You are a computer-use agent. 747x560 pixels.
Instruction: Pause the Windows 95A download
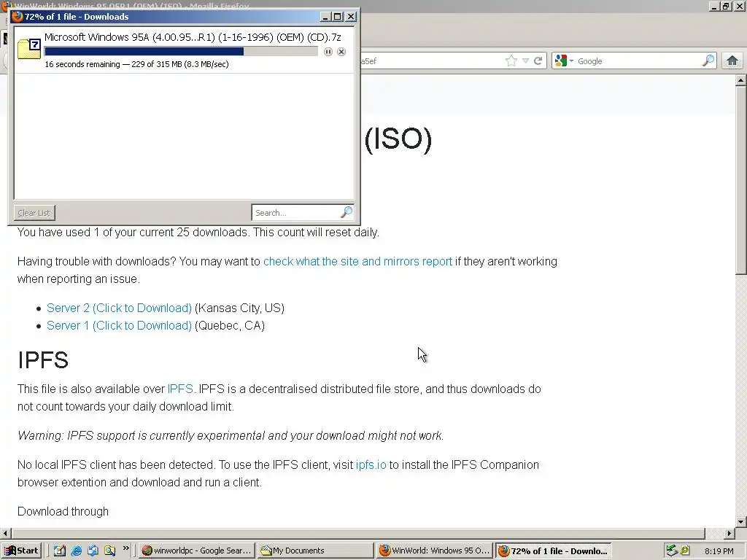click(x=328, y=52)
